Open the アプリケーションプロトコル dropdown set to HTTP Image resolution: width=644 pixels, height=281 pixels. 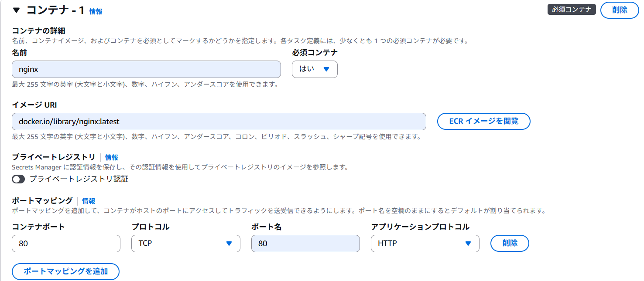coord(425,244)
